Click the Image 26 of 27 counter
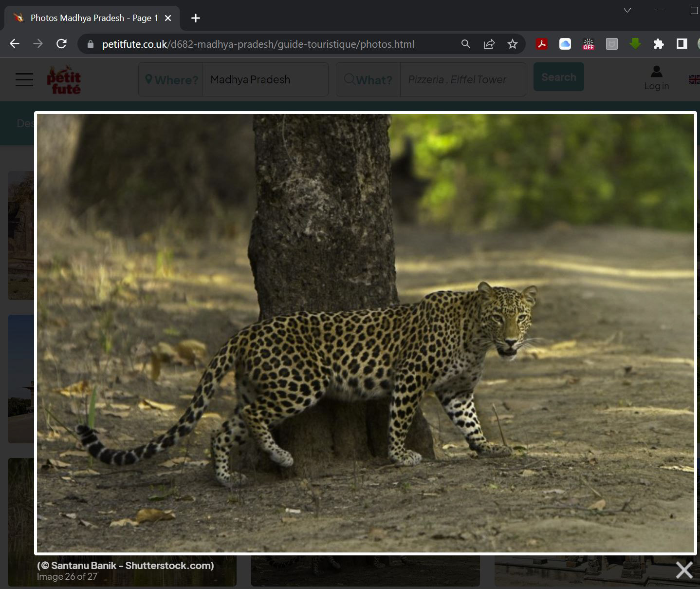 (67, 577)
